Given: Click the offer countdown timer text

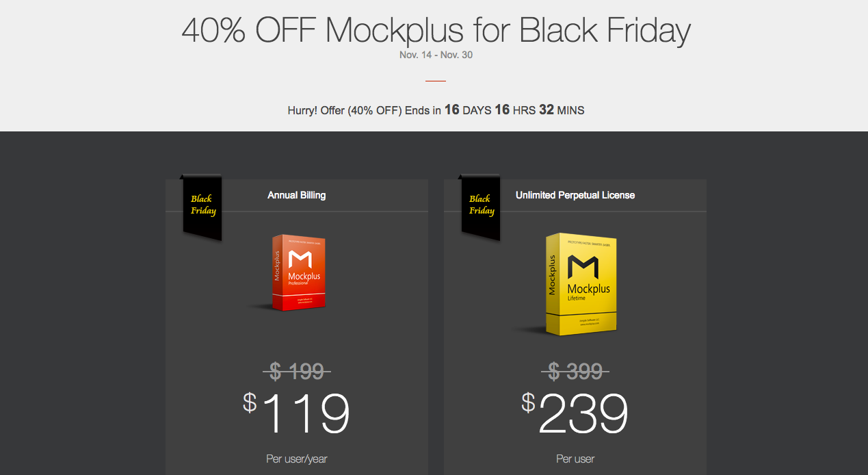Looking at the screenshot, I should [436, 110].
